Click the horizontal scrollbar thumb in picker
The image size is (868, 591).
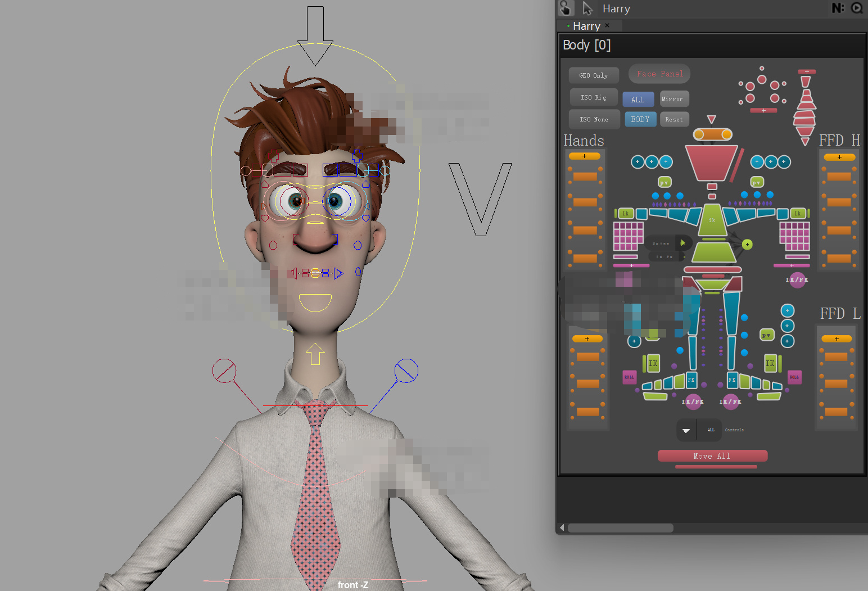point(621,528)
